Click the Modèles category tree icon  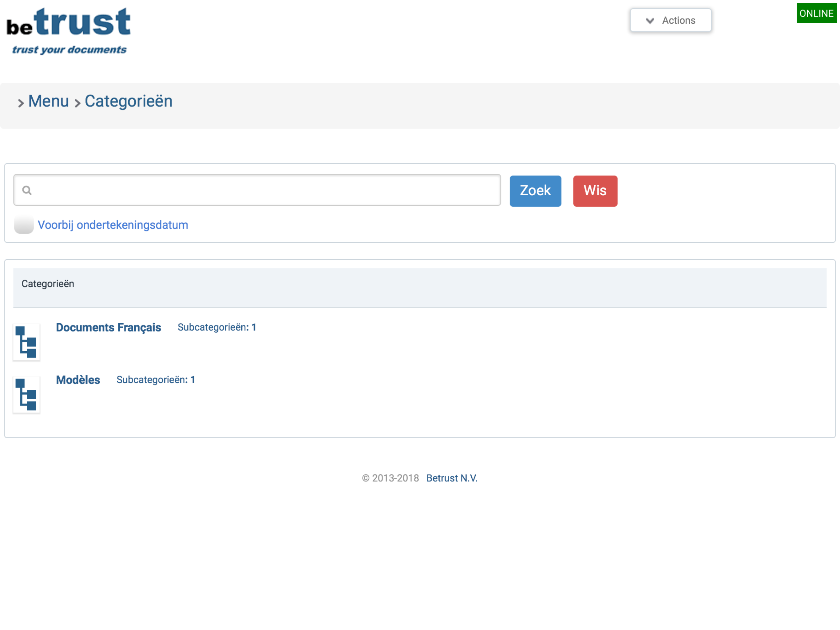click(x=26, y=394)
